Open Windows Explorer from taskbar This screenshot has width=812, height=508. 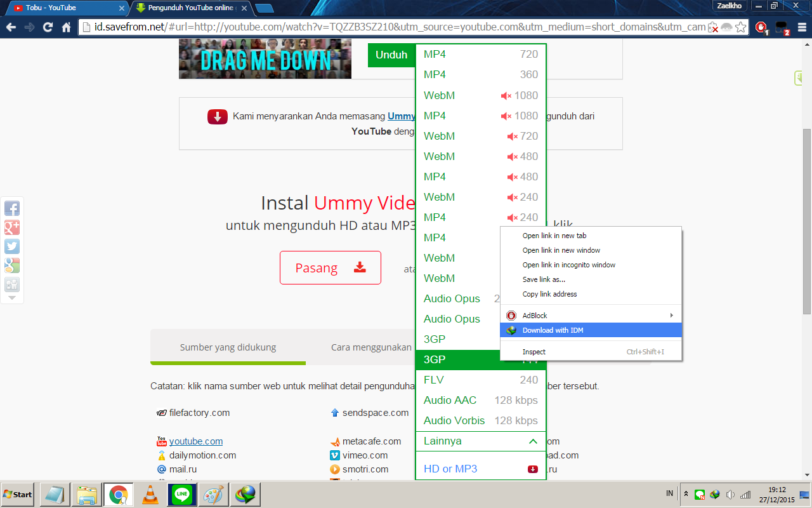point(87,494)
